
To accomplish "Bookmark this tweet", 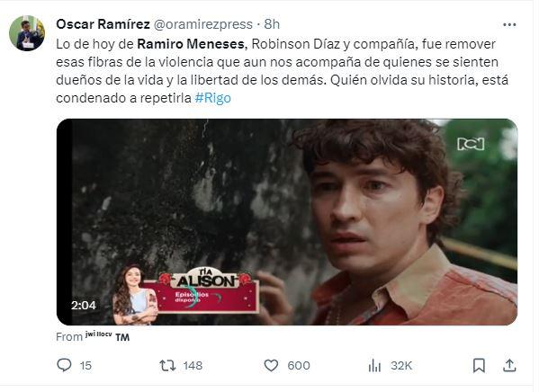I will [x=479, y=366].
